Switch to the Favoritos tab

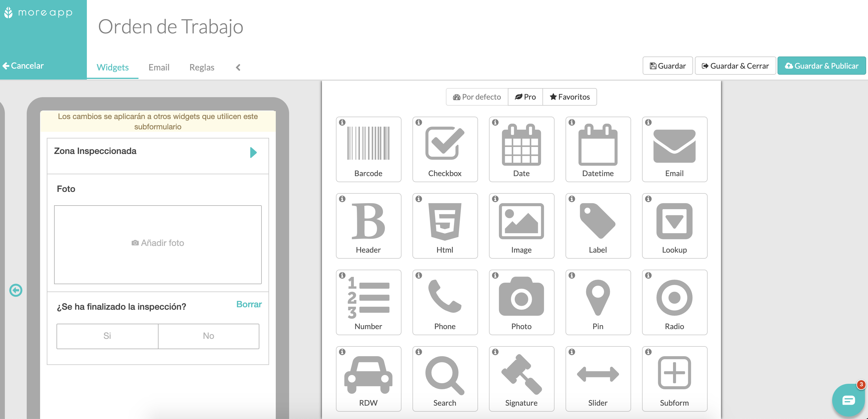pos(570,97)
